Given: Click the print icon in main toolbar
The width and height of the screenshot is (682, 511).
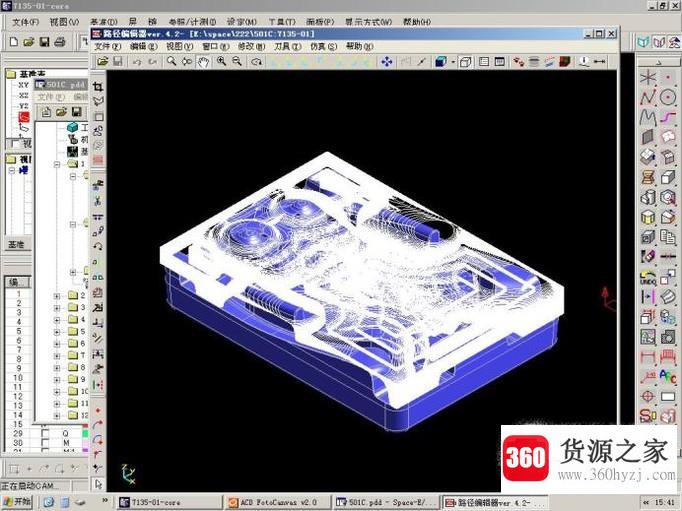Looking at the screenshot, I should tap(60, 42).
